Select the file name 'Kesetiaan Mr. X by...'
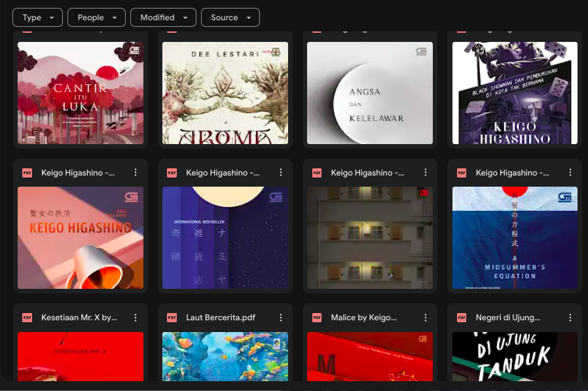Screen dimensions: 588x391 79,318
